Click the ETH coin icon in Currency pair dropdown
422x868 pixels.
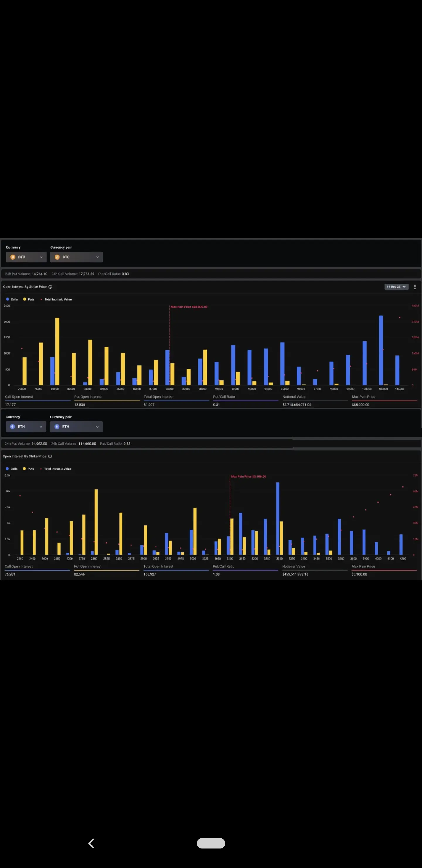[57, 427]
